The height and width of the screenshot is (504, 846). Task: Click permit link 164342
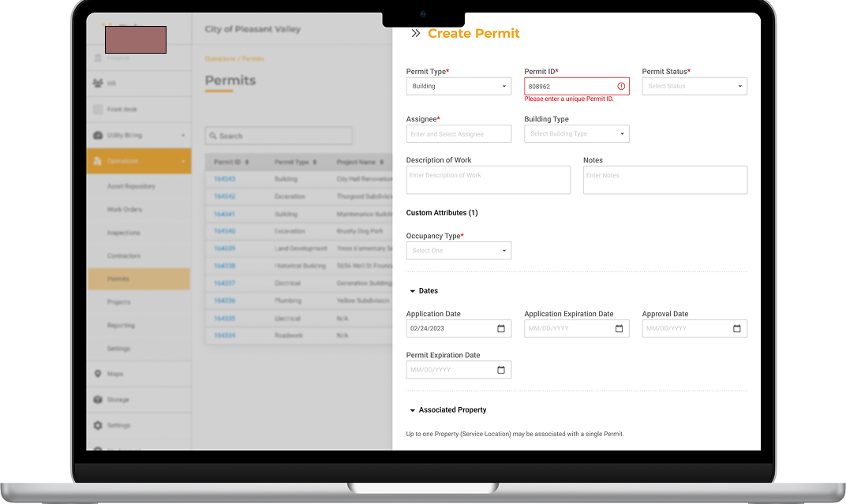(224, 196)
